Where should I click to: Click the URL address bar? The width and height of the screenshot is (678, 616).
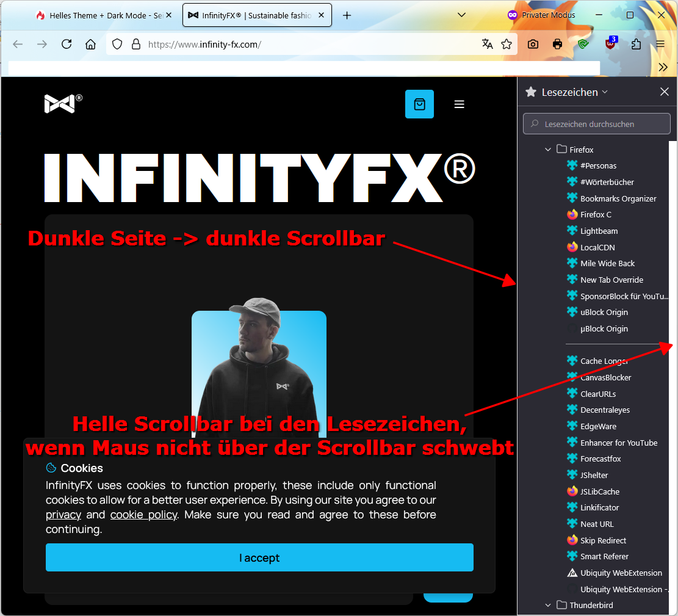(311, 44)
